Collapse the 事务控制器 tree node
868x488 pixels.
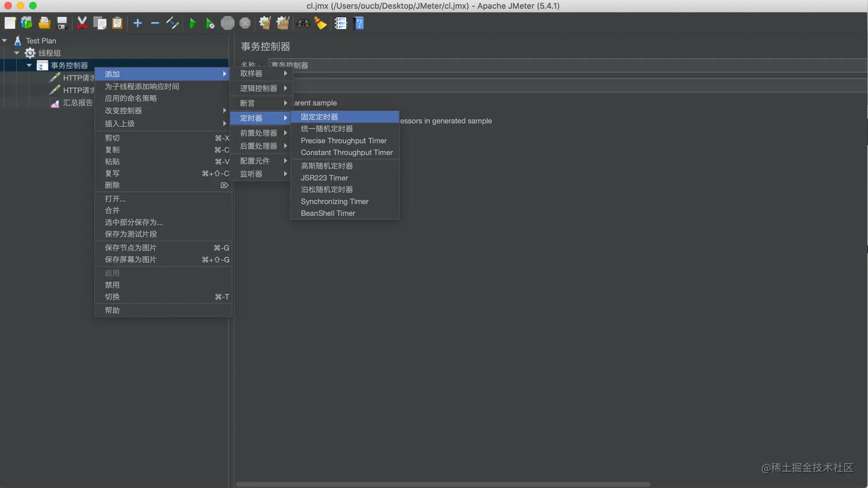pos(29,65)
